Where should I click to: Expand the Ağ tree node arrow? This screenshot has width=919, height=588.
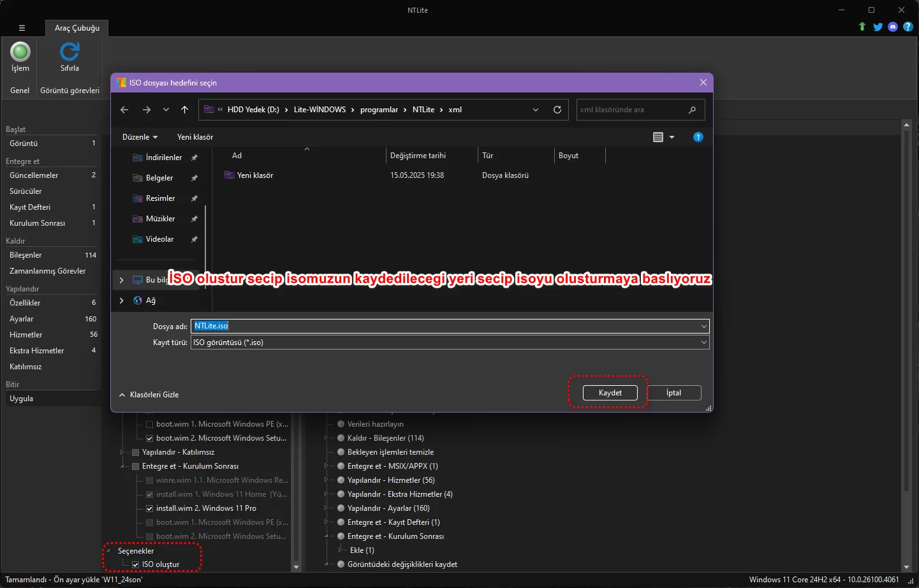point(121,300)
